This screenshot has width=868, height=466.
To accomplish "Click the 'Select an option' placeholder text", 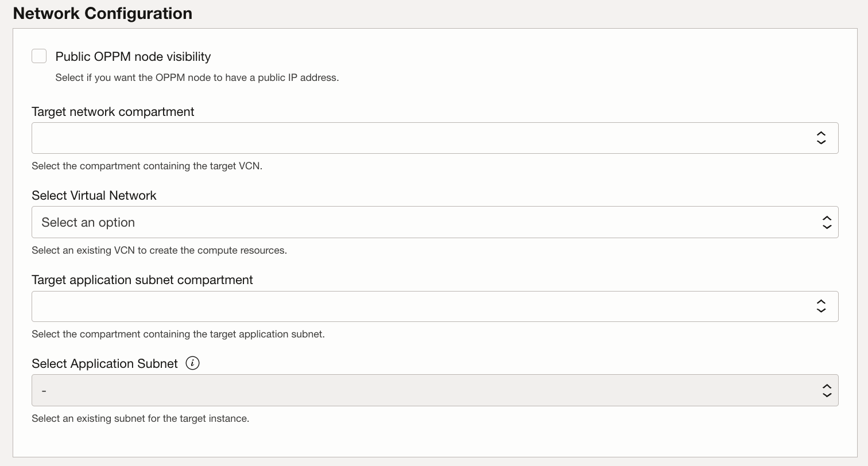I will tap(88, 223).
